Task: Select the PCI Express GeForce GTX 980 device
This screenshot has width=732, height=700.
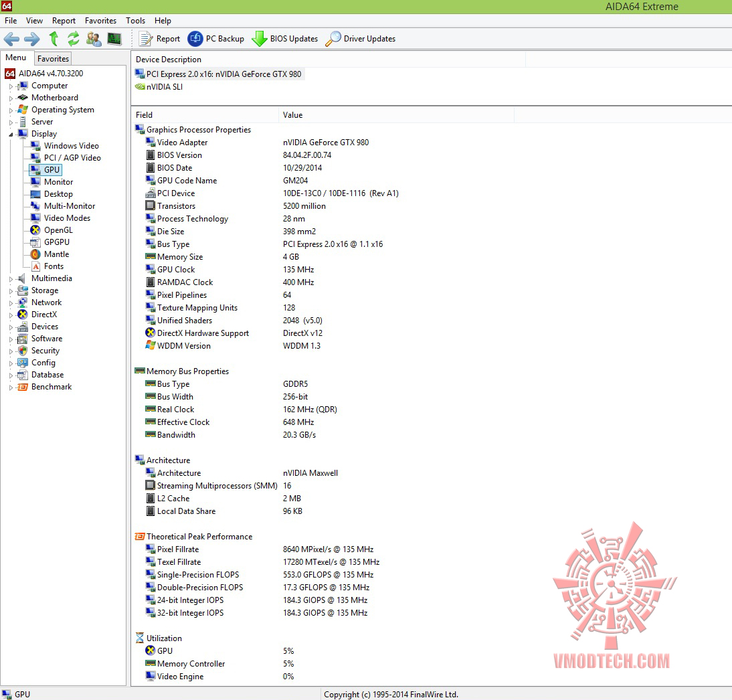Action: point(223,74)
